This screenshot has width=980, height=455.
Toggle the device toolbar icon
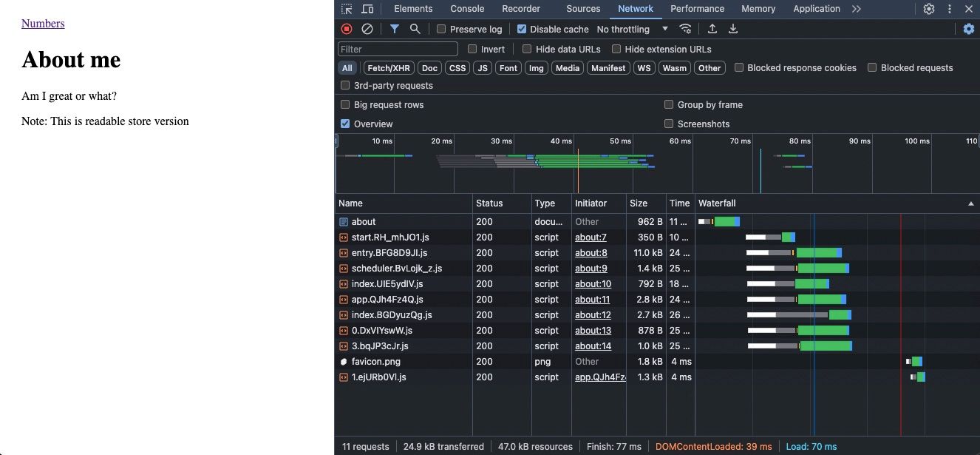(367, 9)
